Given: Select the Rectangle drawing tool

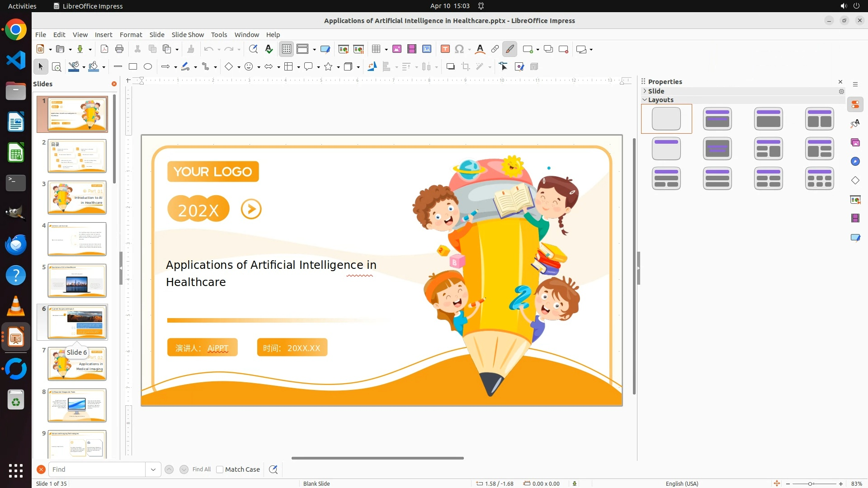Looking at the screenshot, I should click(133, 67).
